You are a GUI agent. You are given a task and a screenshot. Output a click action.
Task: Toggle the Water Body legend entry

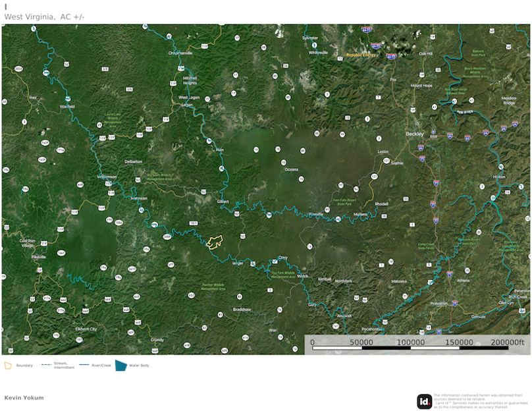(140, 365)
